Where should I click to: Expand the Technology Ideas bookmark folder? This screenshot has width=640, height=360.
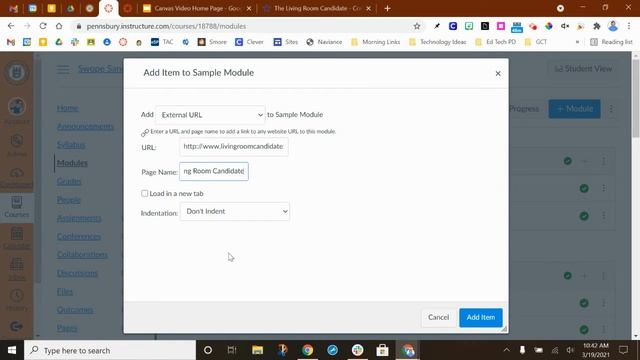point(438,42)
